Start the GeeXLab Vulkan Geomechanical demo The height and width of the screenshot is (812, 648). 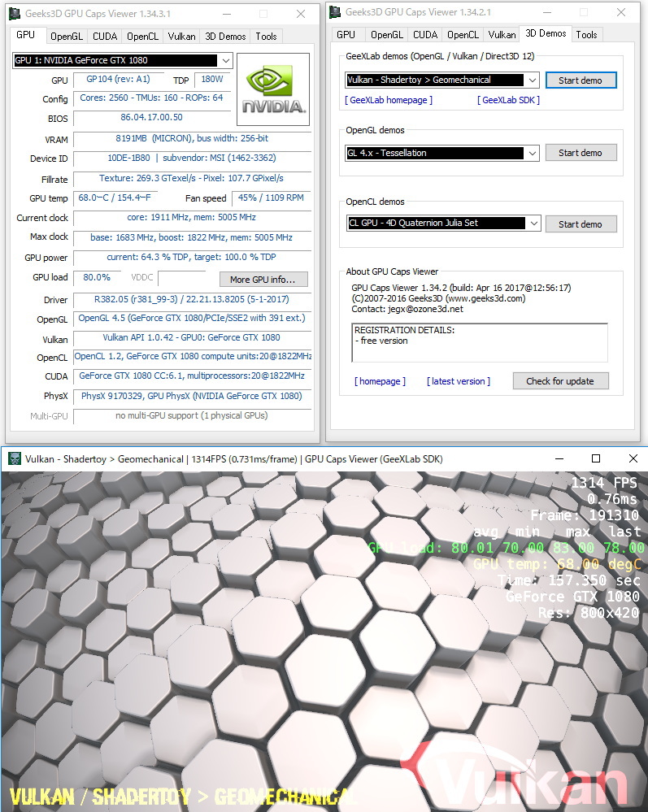(x=581, y=80)
